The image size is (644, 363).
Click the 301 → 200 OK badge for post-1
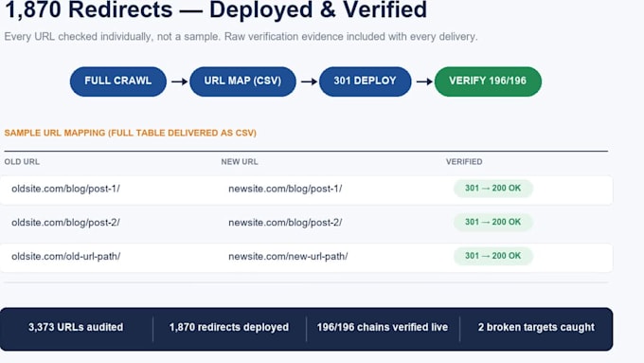point(492,189)
